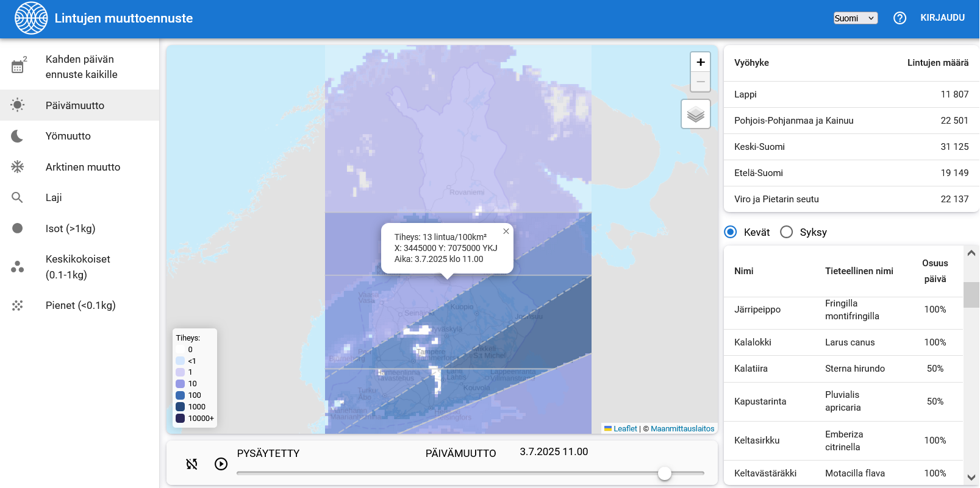Select the Keski-Suomi zone row
The height and width of the screenshot is (488, 980).
click(851, 147)
